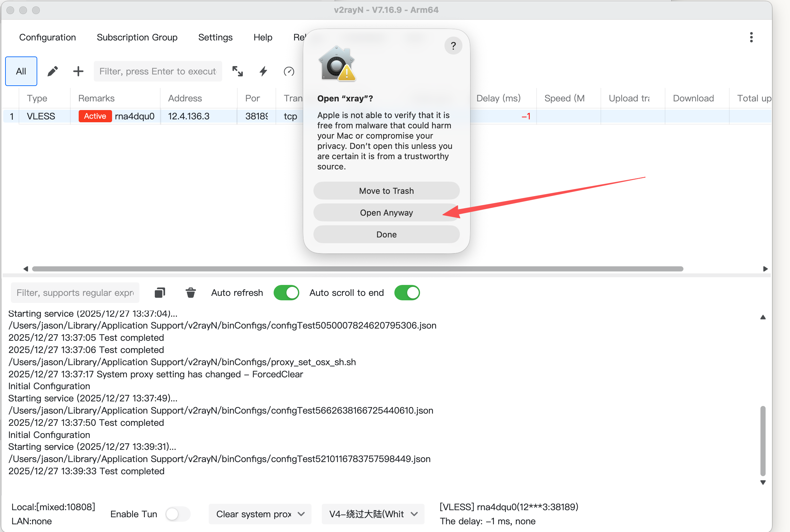Screen dimensions: 790x532
Task: Open the Settings menu
Action: 215,37
